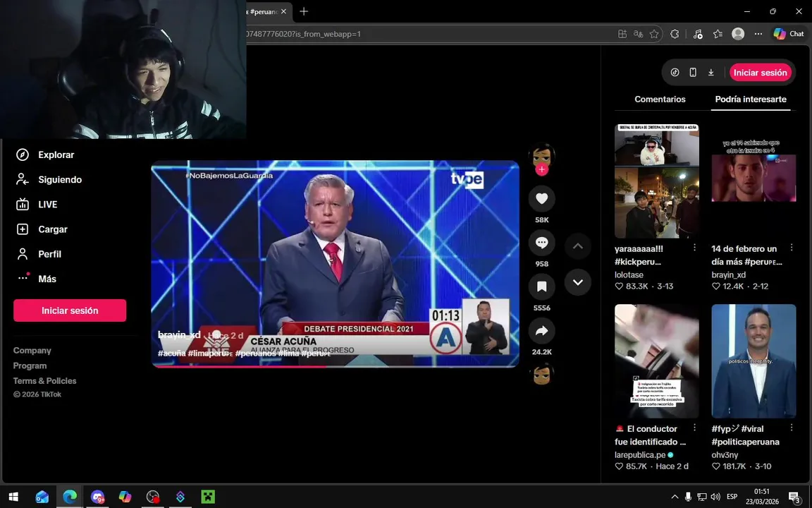Viewport: 812px width, 508px height.
Task: Open larepublica.pe profile link
Action: tap(640, 454)
